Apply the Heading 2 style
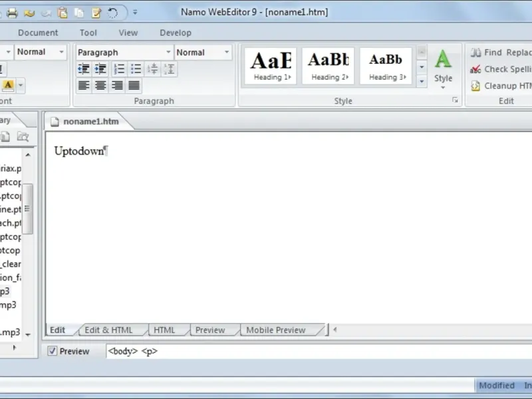This screenshot has height=399, width=532. pyautogui.click(x=328, y=66)
